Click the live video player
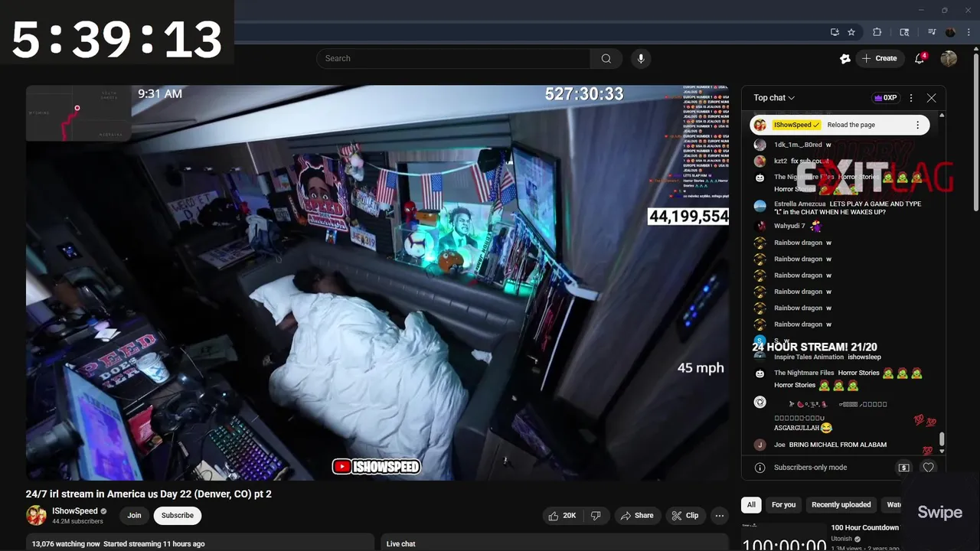 [377, 282]
